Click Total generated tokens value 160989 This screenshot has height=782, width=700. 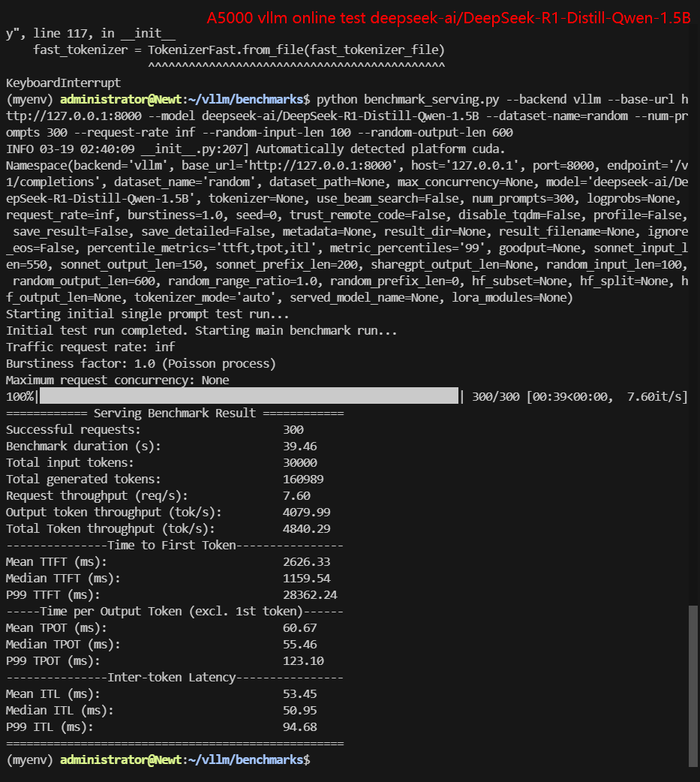[303, 479]
